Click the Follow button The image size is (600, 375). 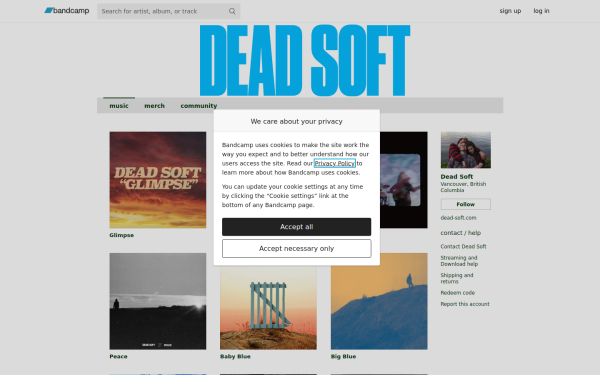466,204
